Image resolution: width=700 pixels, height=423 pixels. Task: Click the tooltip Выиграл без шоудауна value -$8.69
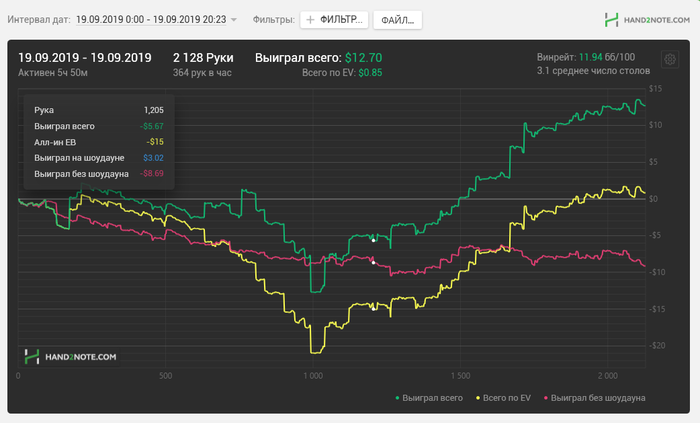152,174
